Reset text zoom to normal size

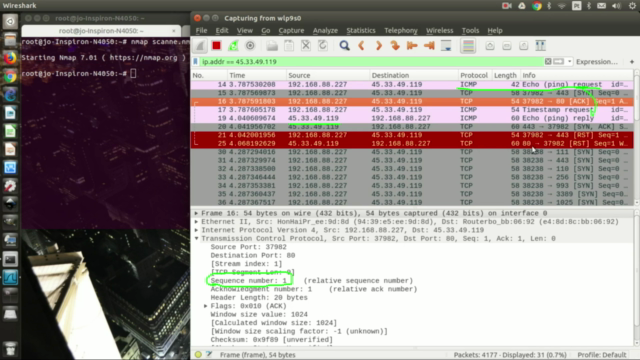(524, 46)
